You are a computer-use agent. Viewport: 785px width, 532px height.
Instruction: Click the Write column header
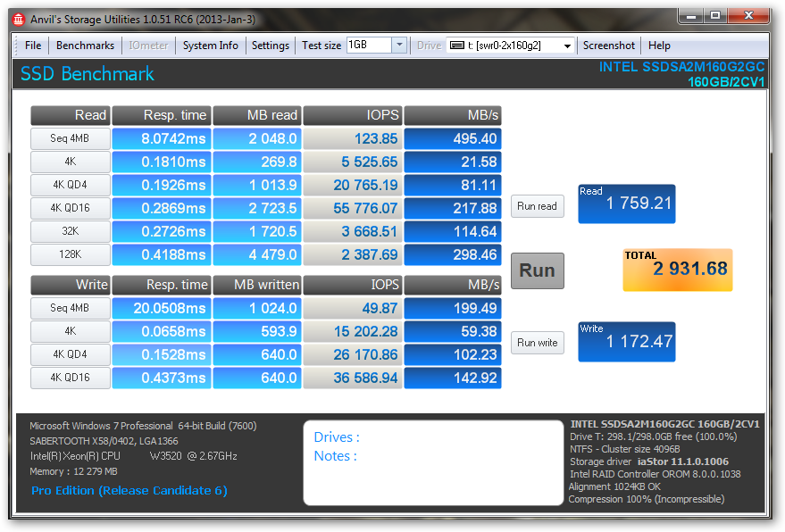click(70, 285)
